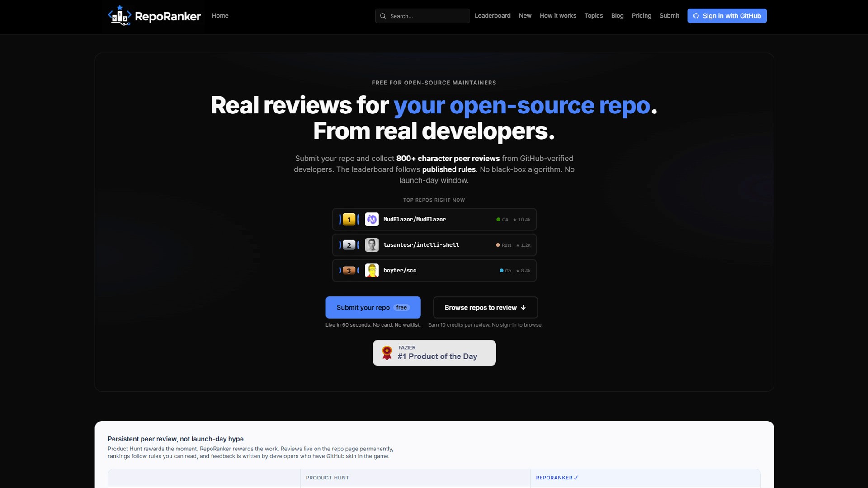
Task: Click the 'free' pill on submit button
Action: tap(401, 308)
